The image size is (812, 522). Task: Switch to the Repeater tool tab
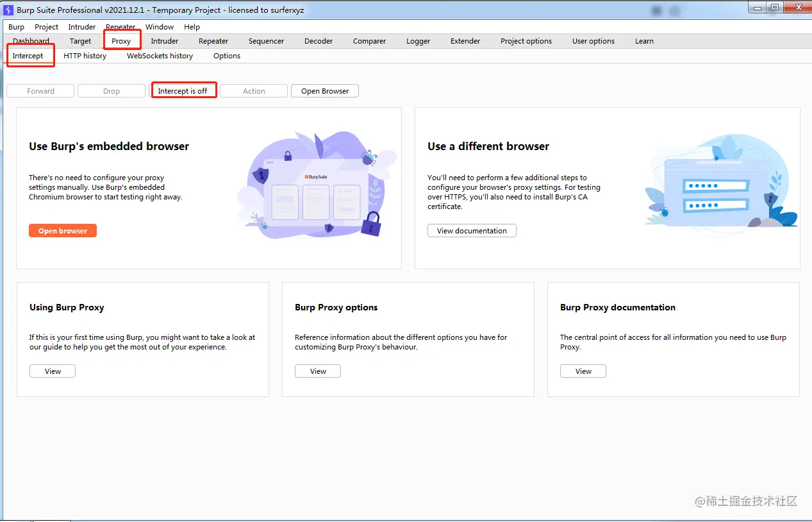[x=213, y=41]
